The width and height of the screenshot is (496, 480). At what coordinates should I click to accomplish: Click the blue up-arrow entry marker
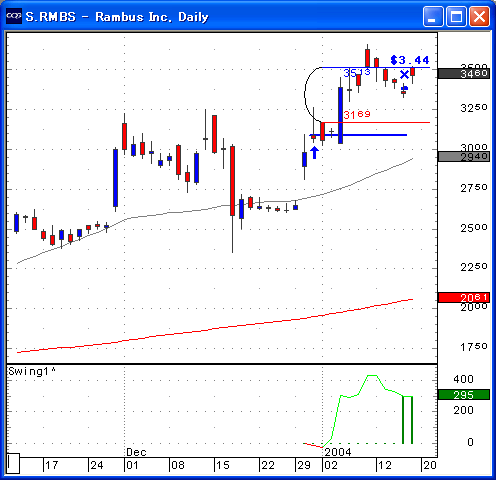tap(314, 153)
